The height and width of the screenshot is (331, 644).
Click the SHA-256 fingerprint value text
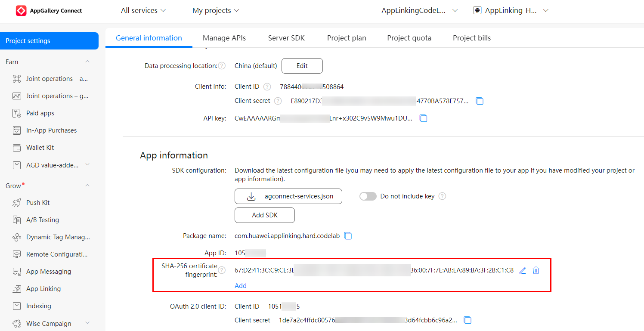click(x=374, y=270)
